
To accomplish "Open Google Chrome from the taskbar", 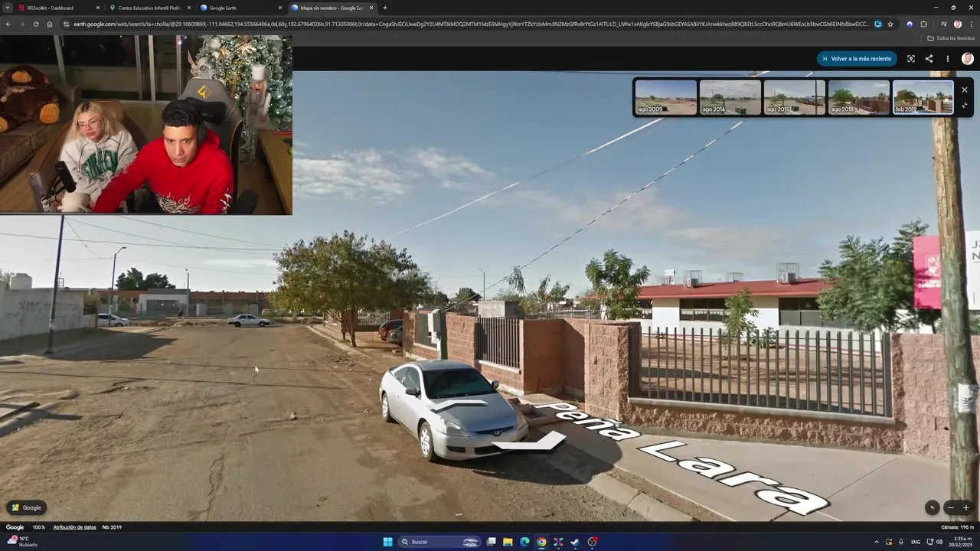I will click(541, 542).
